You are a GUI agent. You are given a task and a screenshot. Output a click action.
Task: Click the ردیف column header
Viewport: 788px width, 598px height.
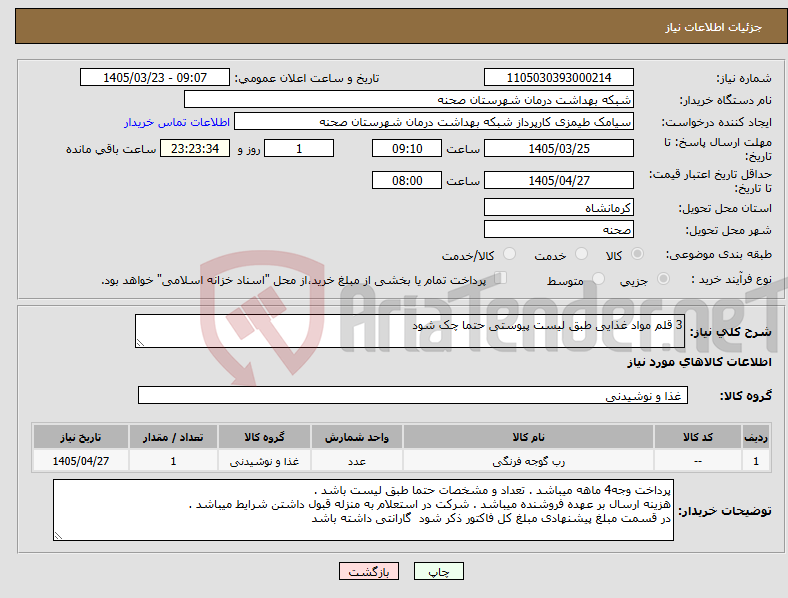(x=756, y=437)
